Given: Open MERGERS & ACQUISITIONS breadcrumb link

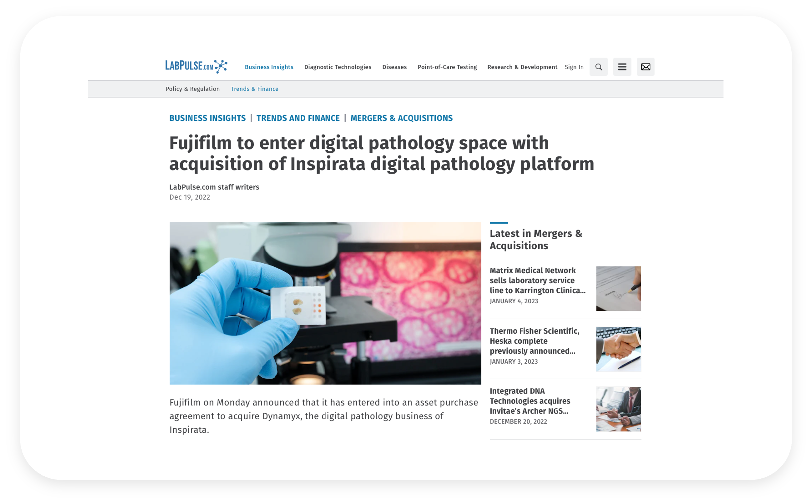Looking at the screenshot, I should point(401,118).
